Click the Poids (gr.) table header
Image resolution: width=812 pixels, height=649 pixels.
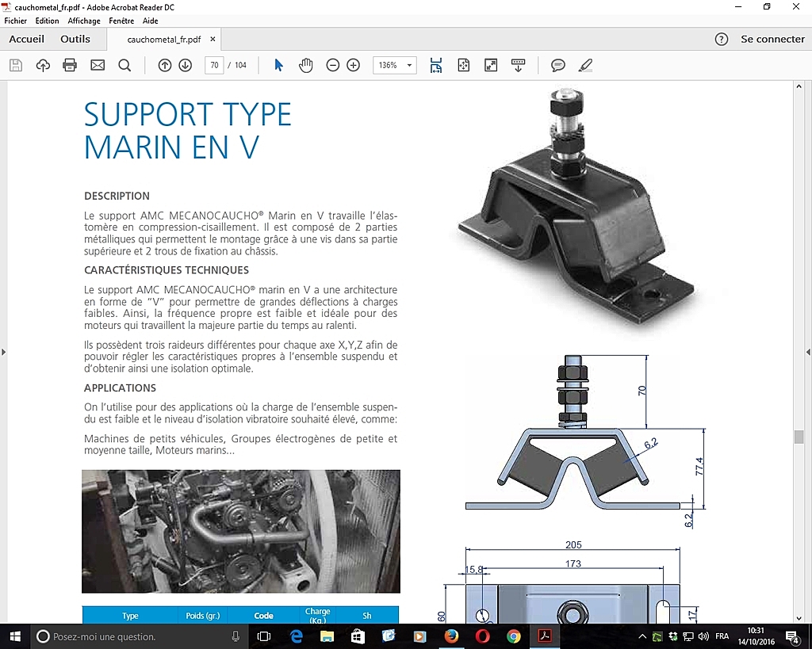point(203,616)
